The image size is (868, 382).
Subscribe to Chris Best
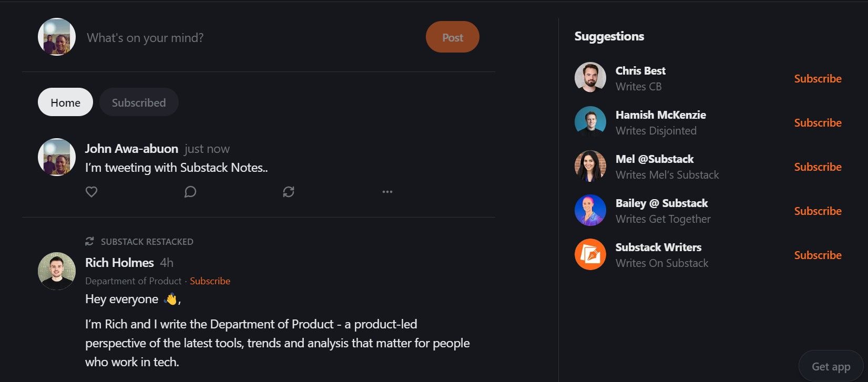[818, 79]
